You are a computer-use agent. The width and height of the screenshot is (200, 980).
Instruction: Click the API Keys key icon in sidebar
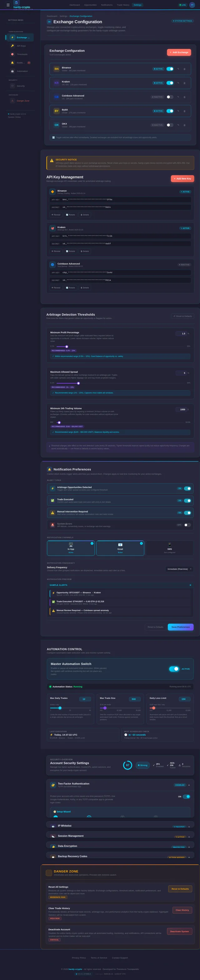pos(12,46)
